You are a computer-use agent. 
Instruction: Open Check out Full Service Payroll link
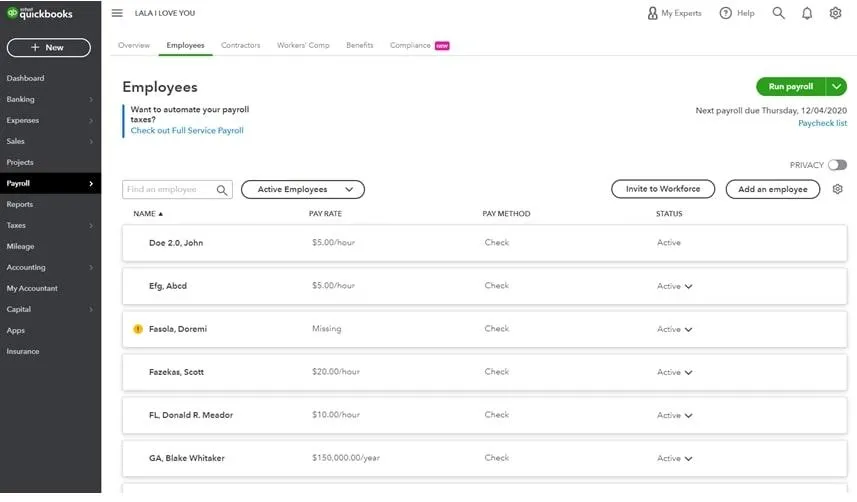[187, 131]
